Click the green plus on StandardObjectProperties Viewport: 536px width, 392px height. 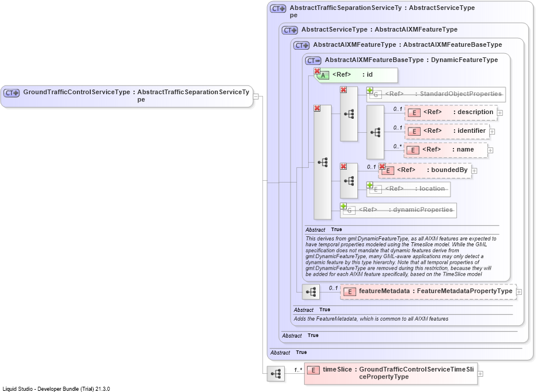(x=370, y=90)
